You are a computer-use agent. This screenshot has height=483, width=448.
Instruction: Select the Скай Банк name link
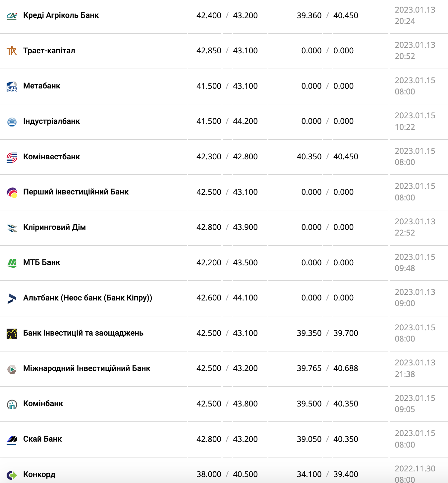pos(42,439)
